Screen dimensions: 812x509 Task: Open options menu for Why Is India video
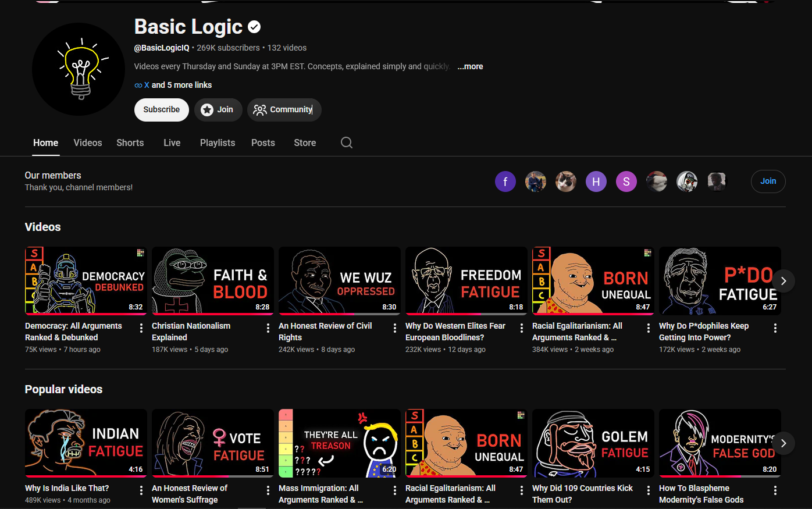click(141, 490)
